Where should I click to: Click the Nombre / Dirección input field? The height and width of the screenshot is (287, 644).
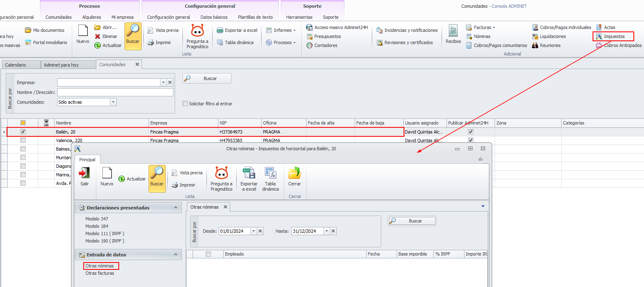pos(115,92)
